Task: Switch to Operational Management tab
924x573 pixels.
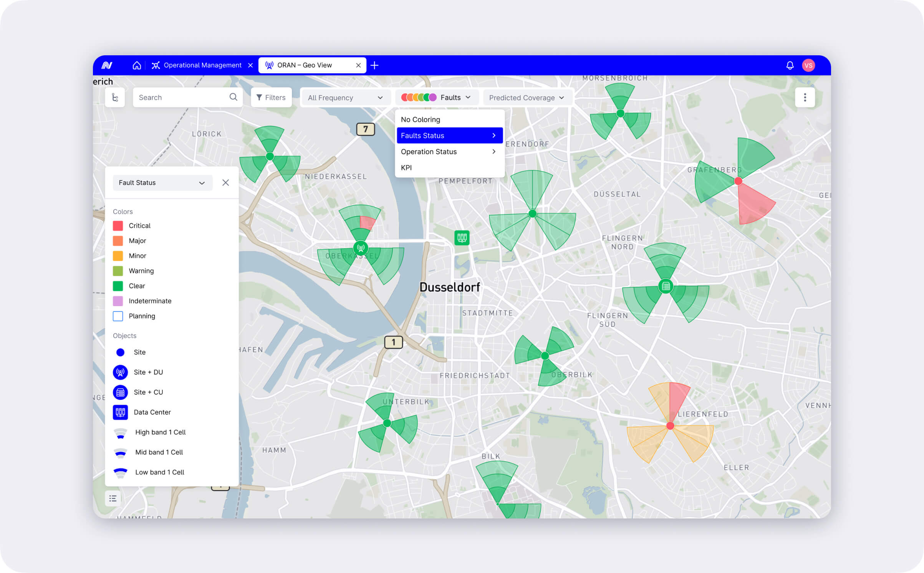Action: (202, 65)
